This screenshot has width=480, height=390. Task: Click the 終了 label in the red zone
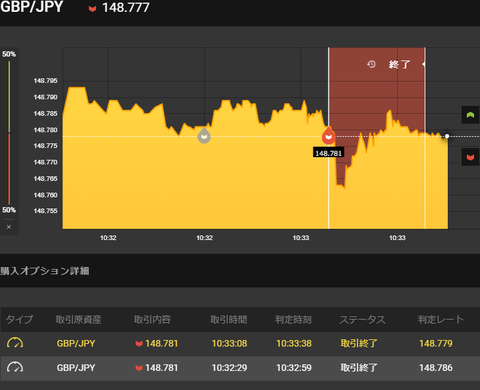(399, 64)
